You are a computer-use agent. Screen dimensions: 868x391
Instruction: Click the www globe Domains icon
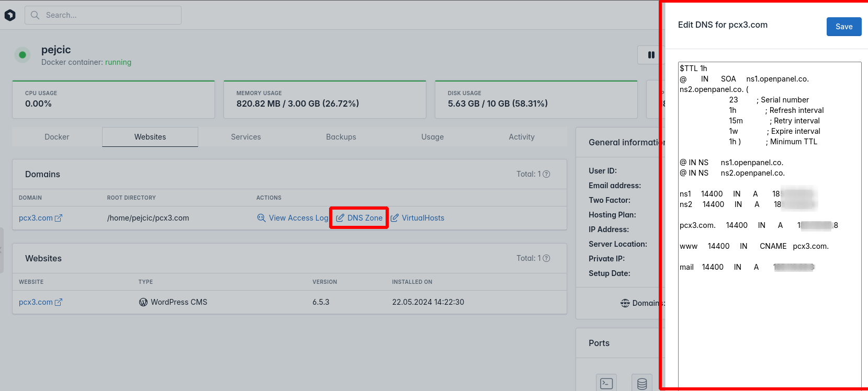pos(625,303)
